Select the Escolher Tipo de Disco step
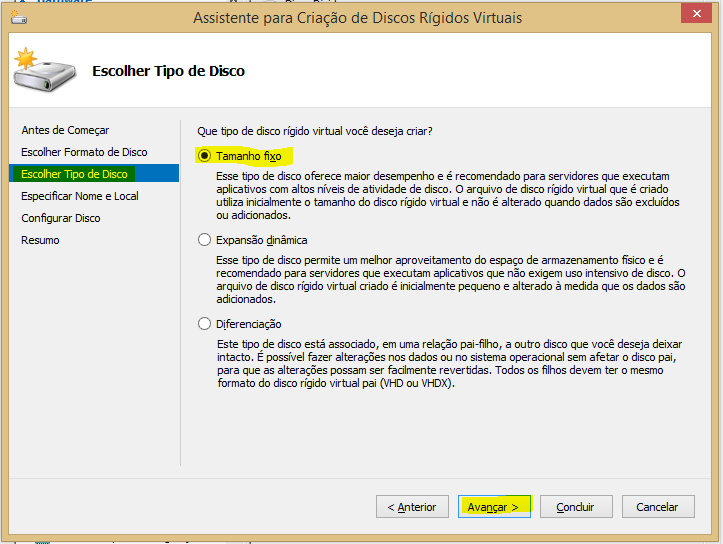Image resolution: width=723 pixels, height=544 pixels. coord(94,174)
